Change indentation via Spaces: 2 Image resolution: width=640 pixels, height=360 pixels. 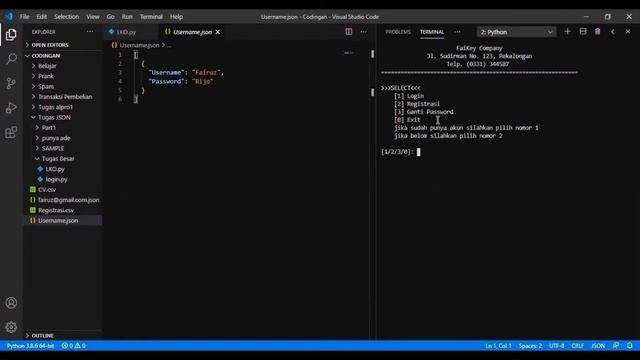click(530, 346)
